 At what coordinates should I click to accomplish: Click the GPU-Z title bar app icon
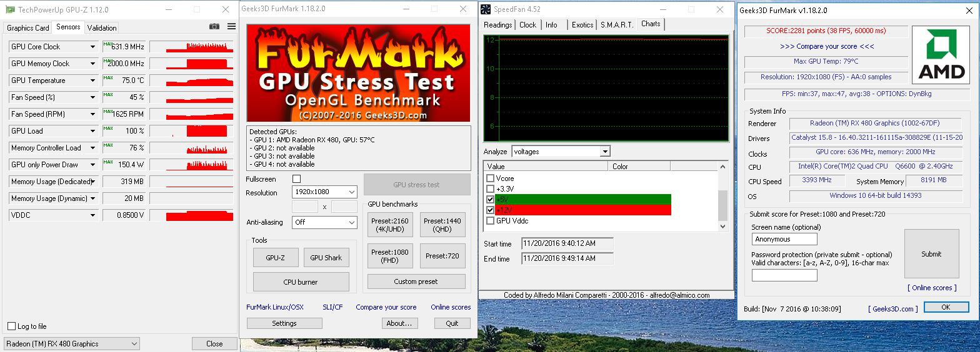point(10,9)
